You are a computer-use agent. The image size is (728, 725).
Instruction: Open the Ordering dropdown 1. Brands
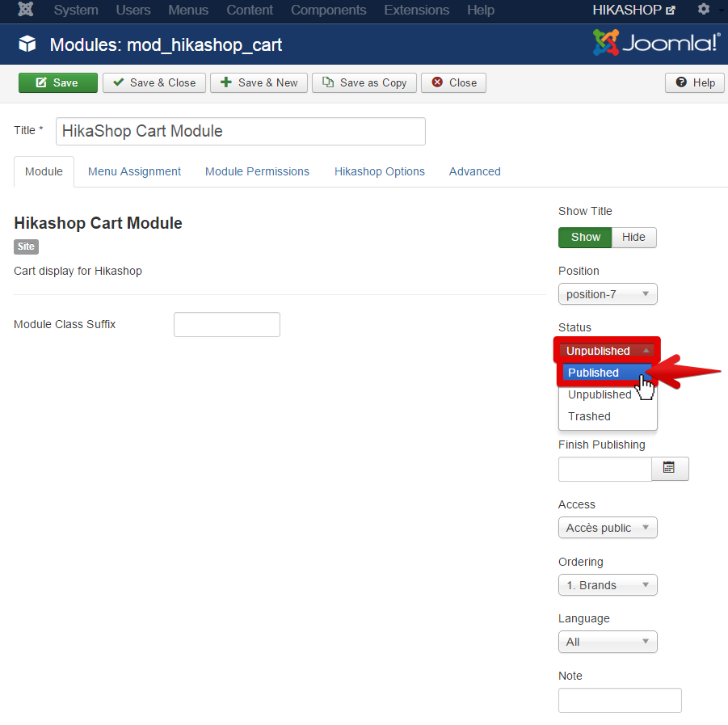(608, 584)
